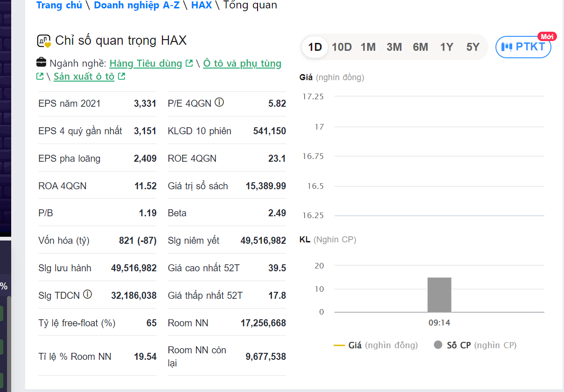
Task: Click the Giá (nghìn đồng) chart title
Action: pos(332,77)
